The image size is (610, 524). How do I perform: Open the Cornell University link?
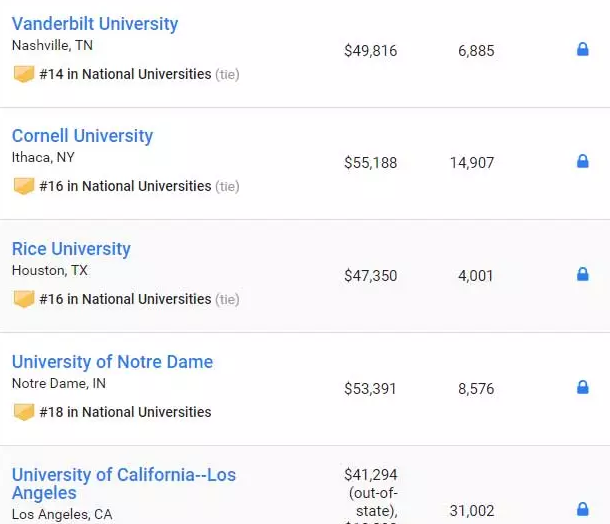click(82, 136)
